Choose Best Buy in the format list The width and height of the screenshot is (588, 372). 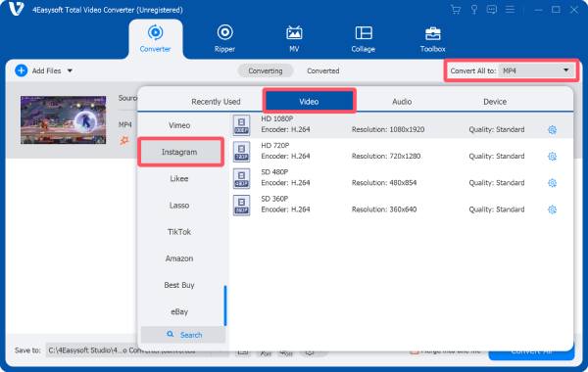[179, 285]
